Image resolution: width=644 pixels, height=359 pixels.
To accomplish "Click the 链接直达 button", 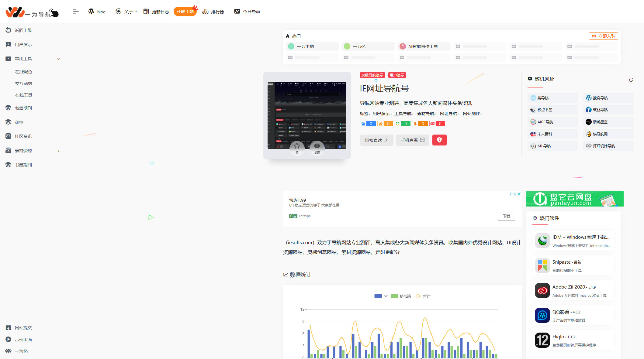I will click(376, 140).
